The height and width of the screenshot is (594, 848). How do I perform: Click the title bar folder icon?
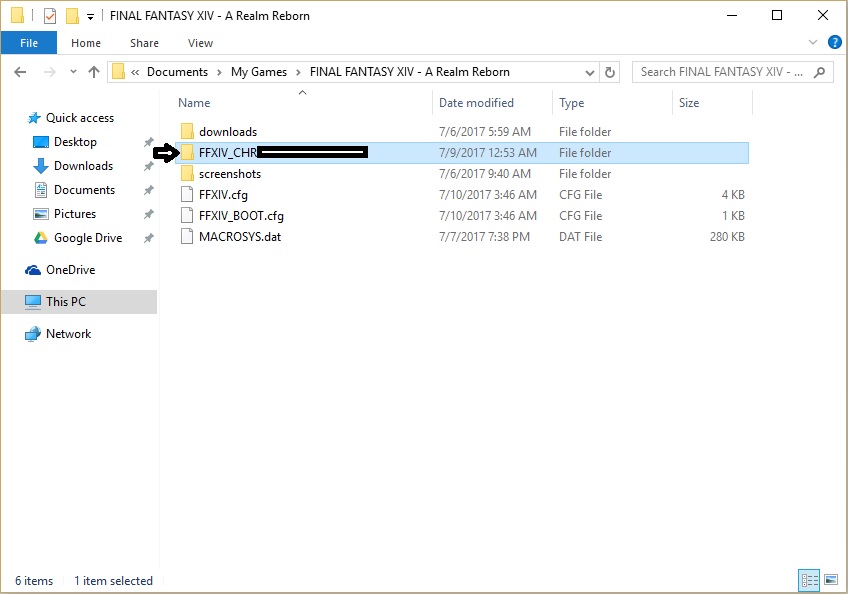point(17,16)
